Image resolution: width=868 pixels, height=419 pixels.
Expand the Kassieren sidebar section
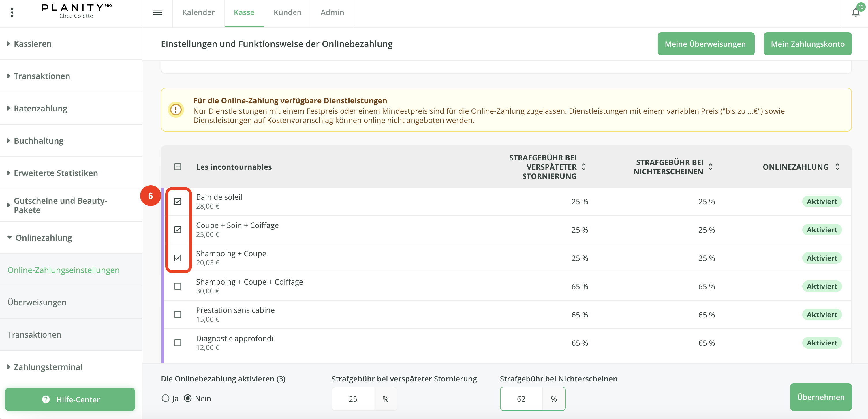coord(32,44)
